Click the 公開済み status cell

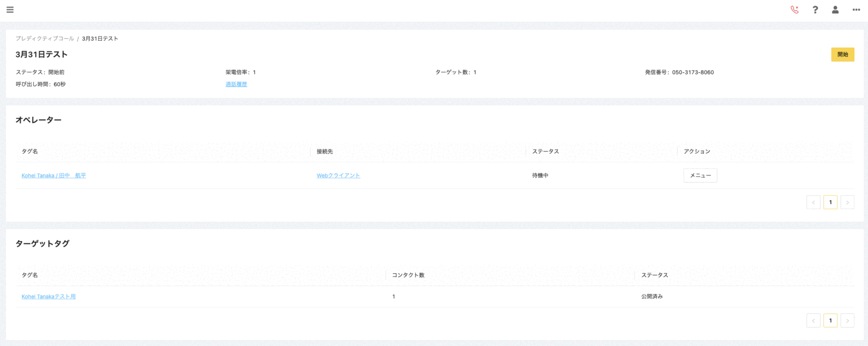(652, 297)
